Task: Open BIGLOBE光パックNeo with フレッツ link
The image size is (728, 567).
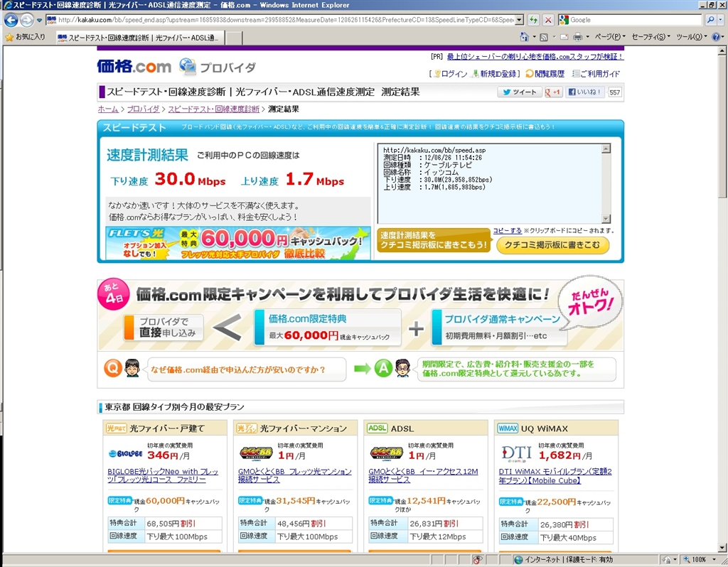Action: (x=163, y=475)
